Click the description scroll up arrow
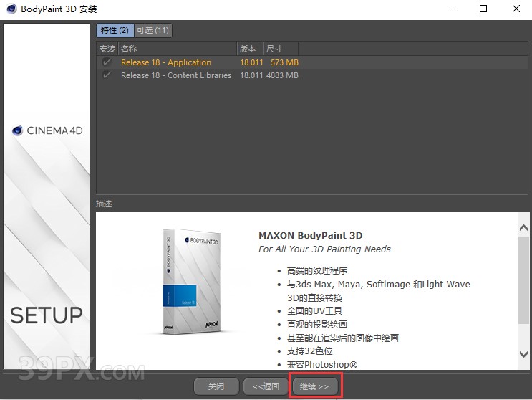Viewport: 532px width, 400px height. coord(524,227)
